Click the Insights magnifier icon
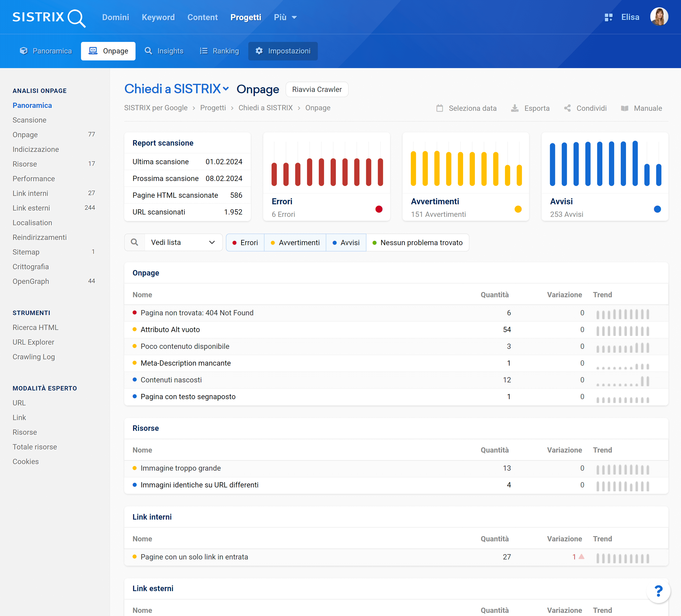 point(148,51)
